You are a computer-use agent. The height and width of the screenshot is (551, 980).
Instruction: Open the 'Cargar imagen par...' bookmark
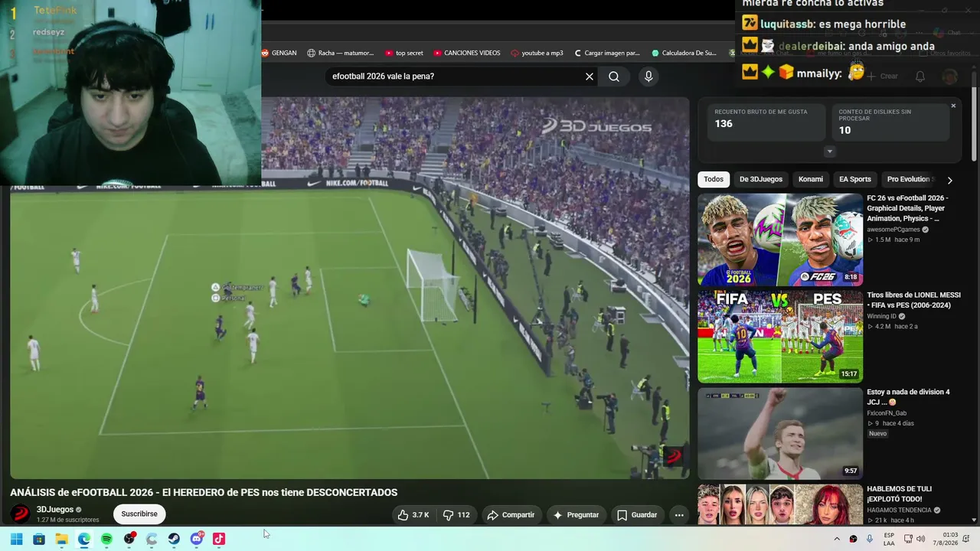pos(606,53)
